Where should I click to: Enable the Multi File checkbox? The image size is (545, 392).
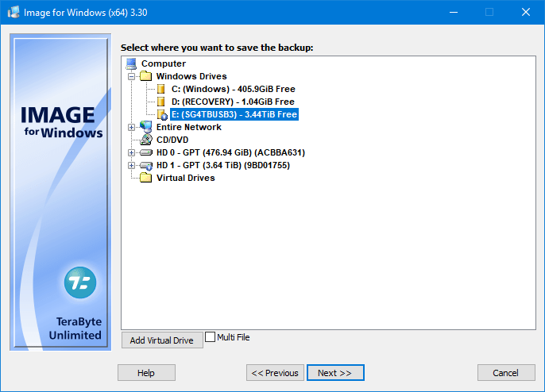tap(210, 336)
